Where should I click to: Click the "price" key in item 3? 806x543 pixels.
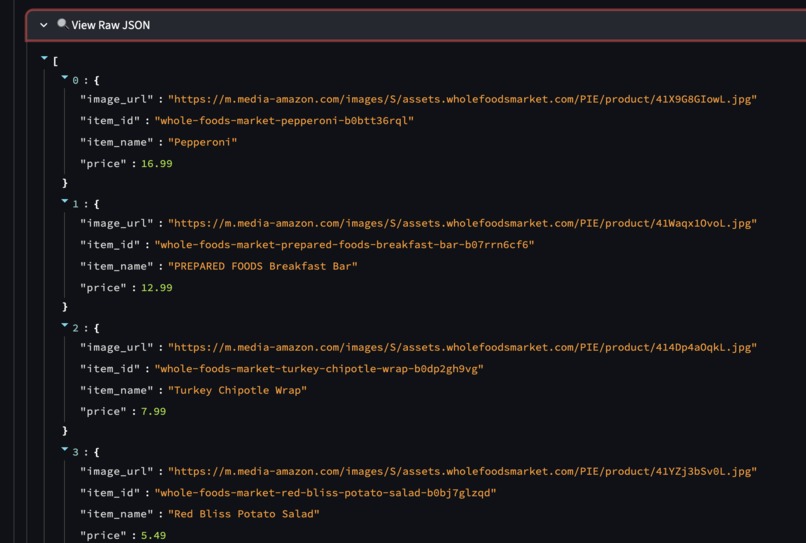click(x=103, y=535)
